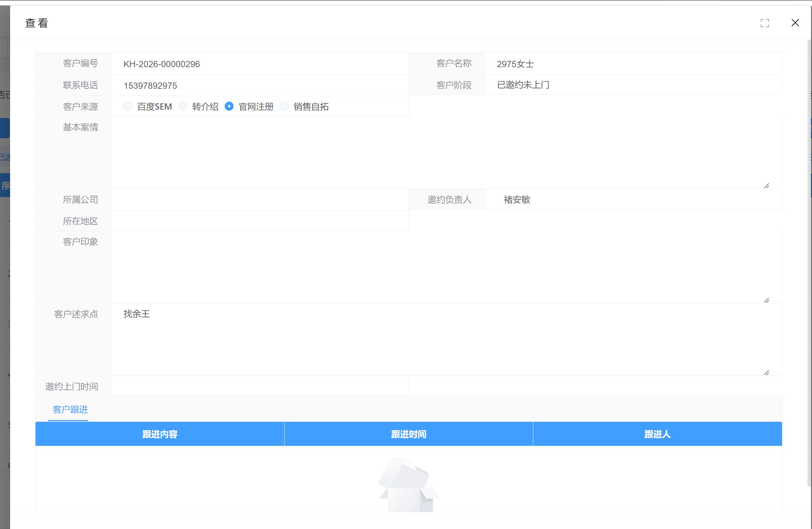Click the 基本案情 resize handle
Screen dimensions: 812x529
coord(766,186)
